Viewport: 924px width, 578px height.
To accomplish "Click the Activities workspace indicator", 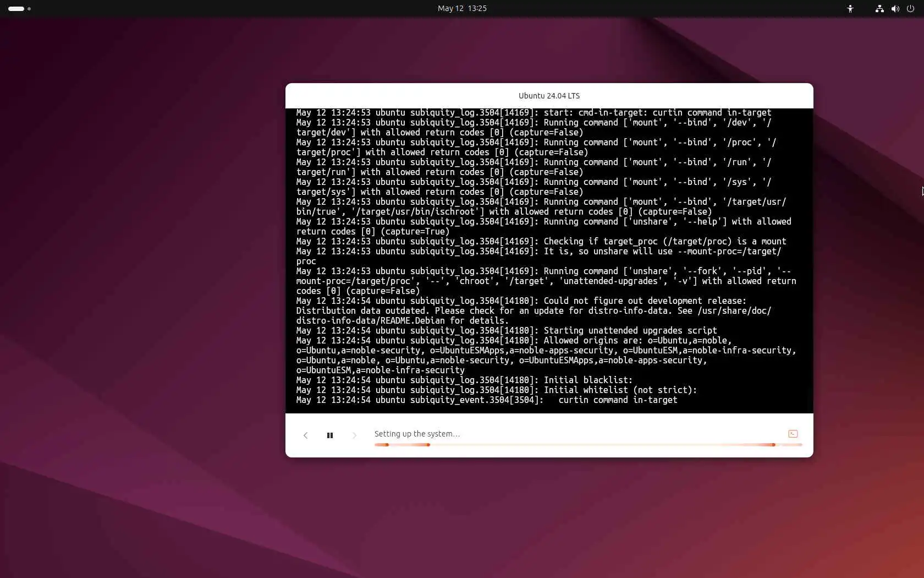I will 19,8.
